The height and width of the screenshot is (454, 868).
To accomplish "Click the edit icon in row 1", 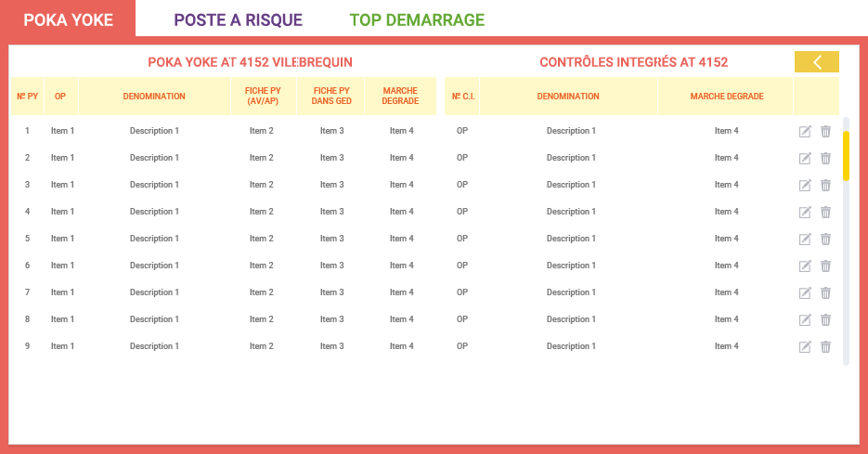I will (x=805, y=132).
